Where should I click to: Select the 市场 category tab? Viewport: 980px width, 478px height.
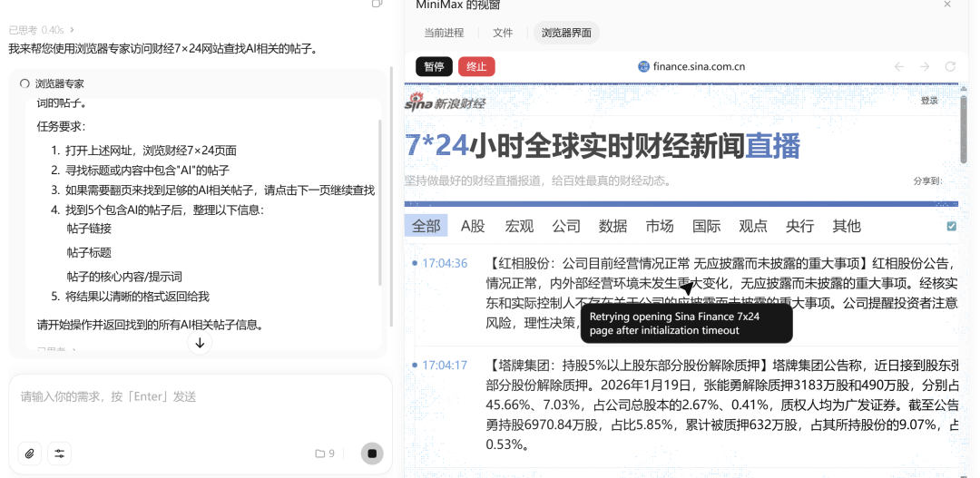click(660, 226)
